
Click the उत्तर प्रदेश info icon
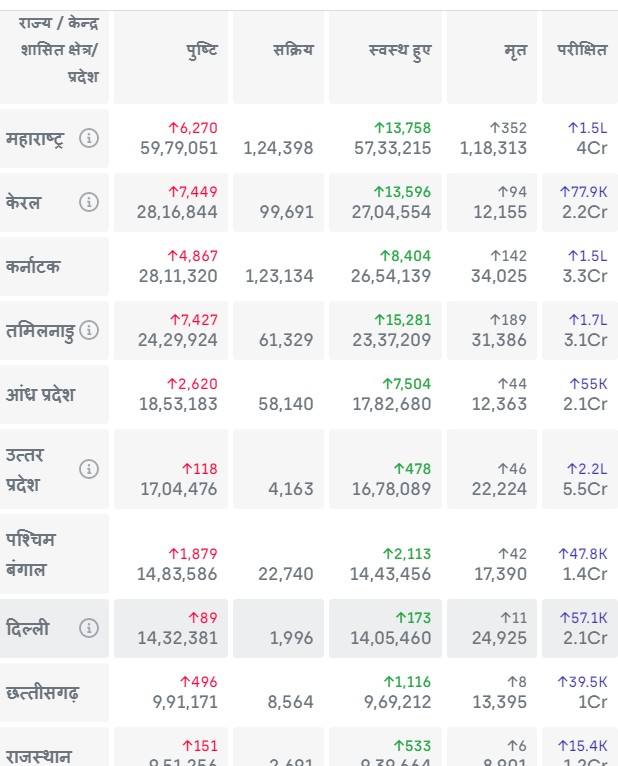tap(89, 469)
